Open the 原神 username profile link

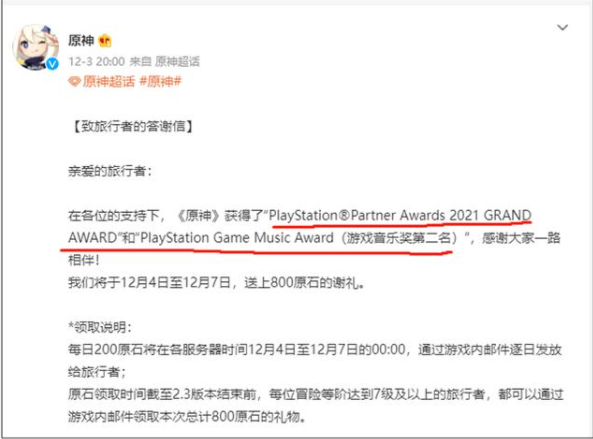tap(81, 40)
